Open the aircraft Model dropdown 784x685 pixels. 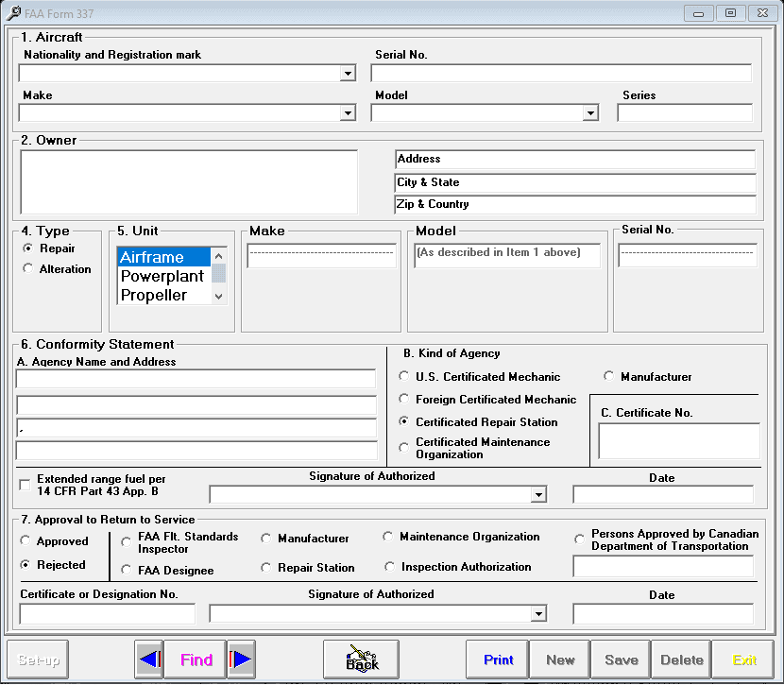point(590,113)
